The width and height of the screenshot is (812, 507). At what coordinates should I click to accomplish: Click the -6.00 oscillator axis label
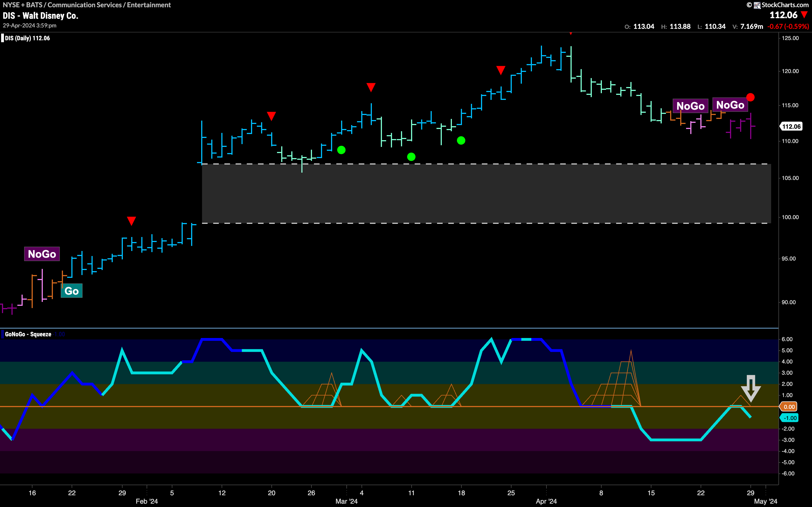tap(788, 473)
